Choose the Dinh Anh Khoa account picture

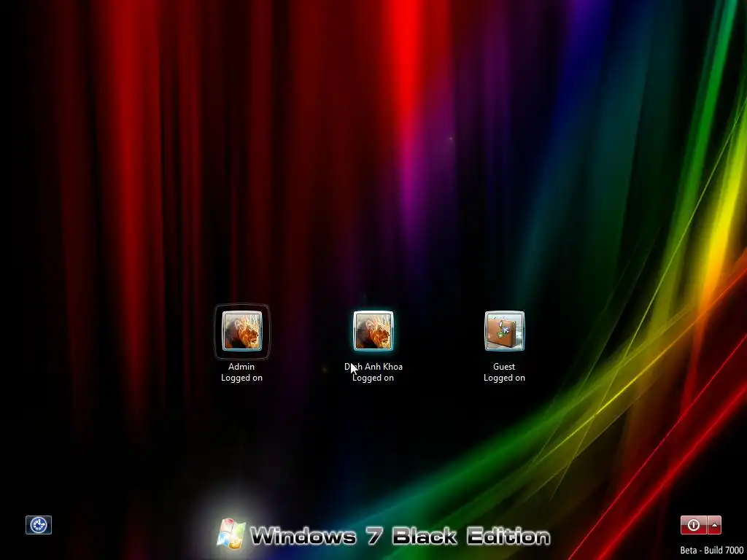click(373, 331)
